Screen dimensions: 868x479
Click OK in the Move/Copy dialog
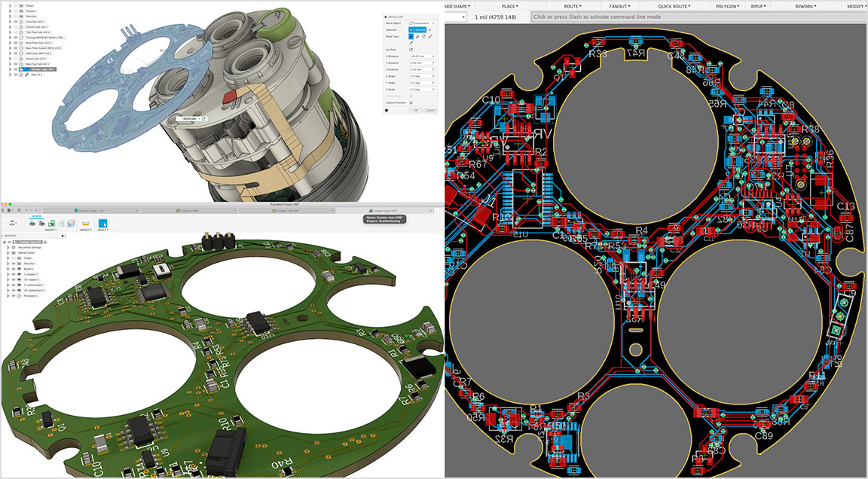click(x=416, y=110)
